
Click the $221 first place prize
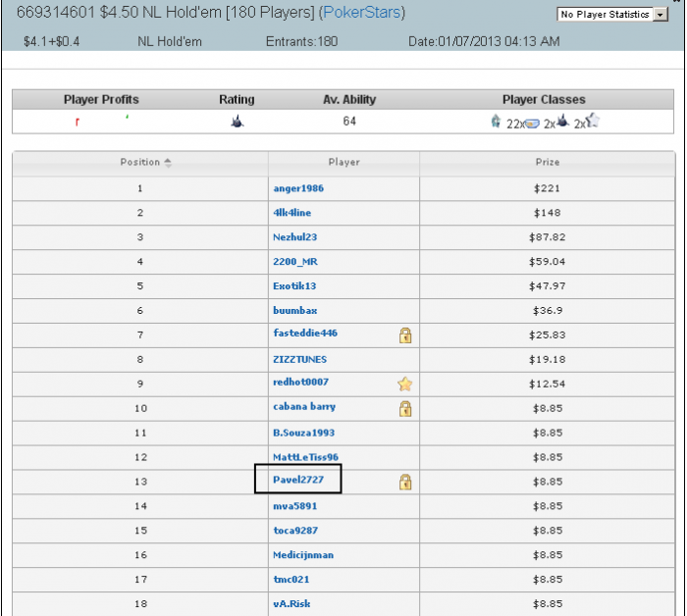(547, 188)
